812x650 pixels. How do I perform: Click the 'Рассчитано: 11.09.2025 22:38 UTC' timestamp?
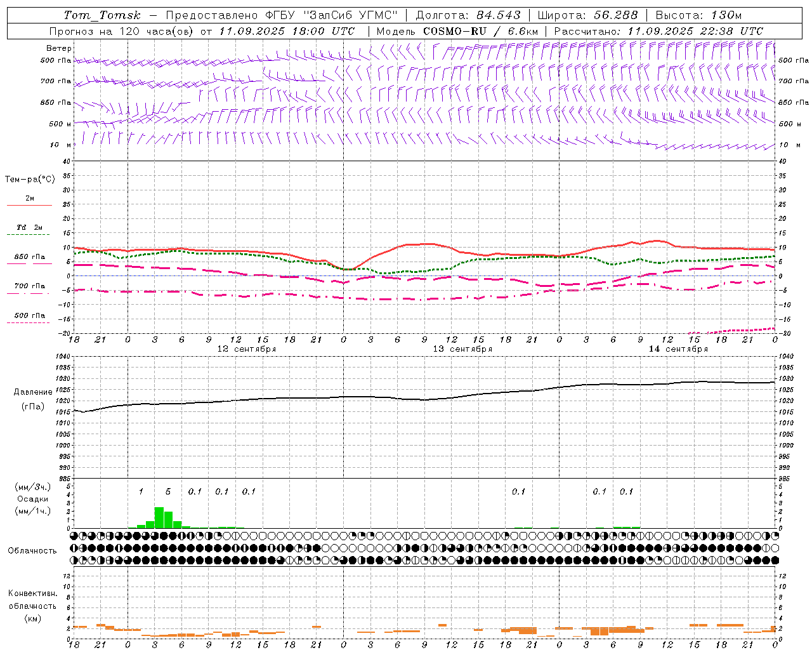click(x=658, y=31)
